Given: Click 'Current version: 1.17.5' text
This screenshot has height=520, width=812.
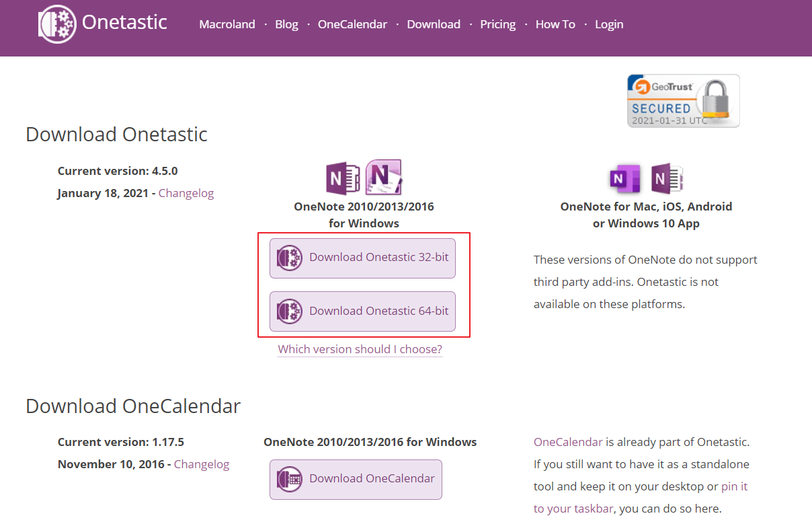Looking at the screenshot, I should 121,442.
